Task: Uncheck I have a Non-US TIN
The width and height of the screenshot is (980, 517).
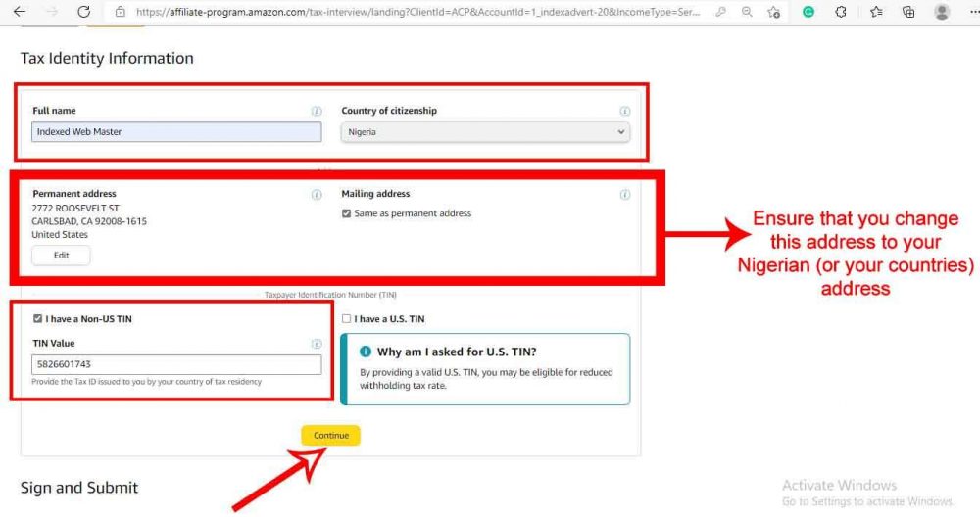Action: click(37, 318)
